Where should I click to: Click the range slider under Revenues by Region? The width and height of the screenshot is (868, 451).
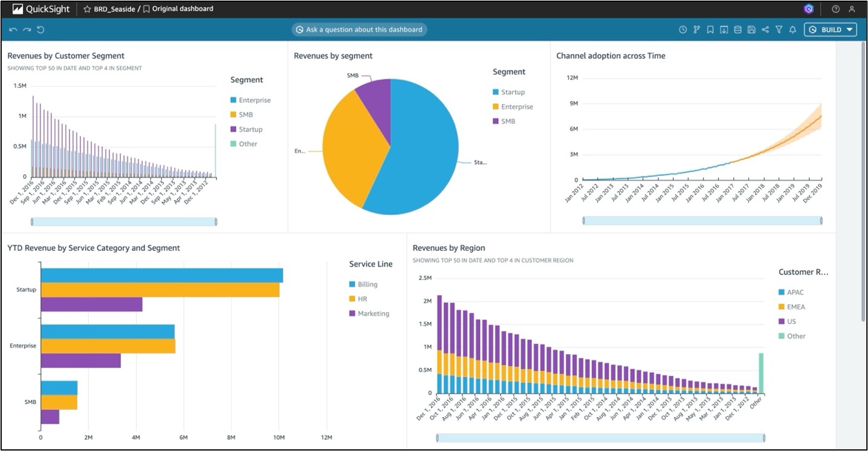600,438
